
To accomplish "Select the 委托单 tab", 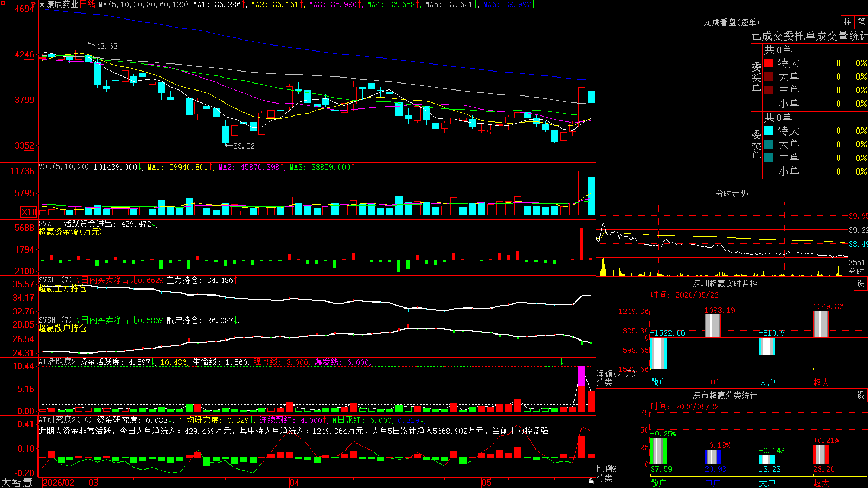I will [x=800, y=36].
